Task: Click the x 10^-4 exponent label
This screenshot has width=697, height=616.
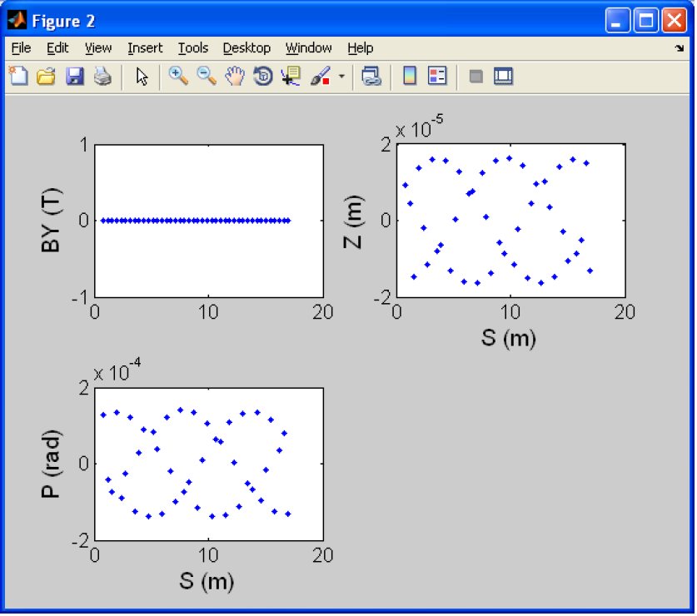Action: 117,370
